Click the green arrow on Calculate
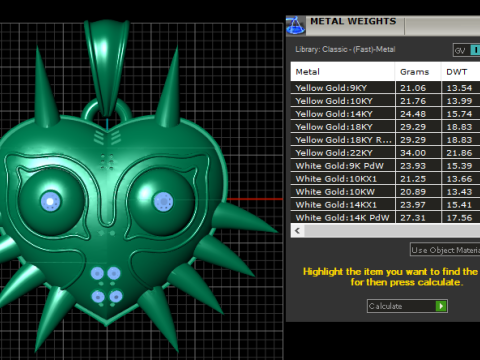Image resolution: width=480 pixels, height=360 pixels. tap(441, 306)
